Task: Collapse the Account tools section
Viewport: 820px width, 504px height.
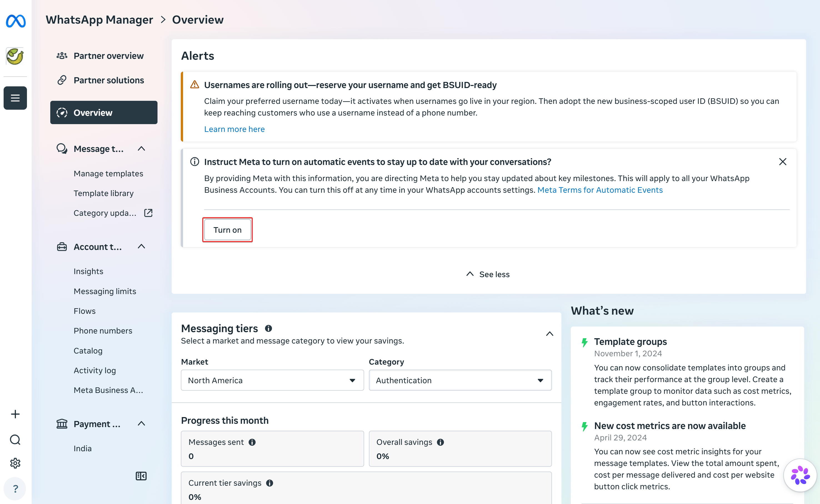Action: coord(141,247)
